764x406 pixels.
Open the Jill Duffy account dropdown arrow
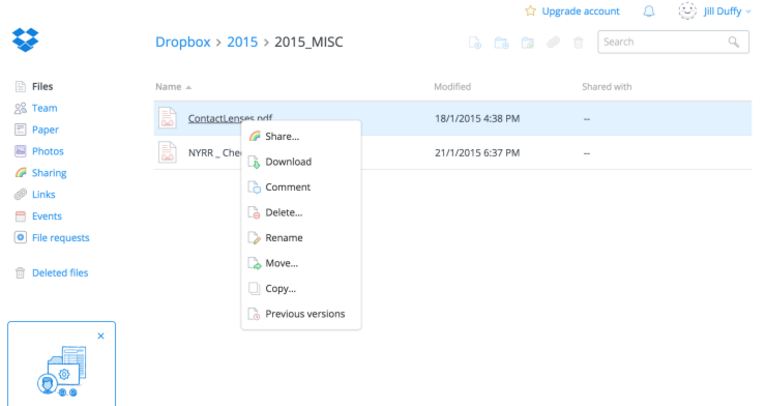(748, 12)
